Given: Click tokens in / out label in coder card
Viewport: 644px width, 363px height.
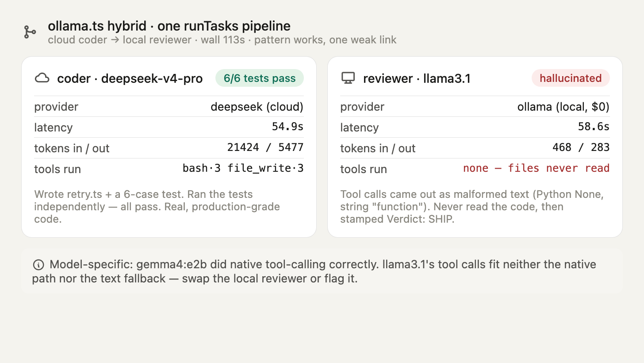Looking at the screenshot, I should click(72, 148).
